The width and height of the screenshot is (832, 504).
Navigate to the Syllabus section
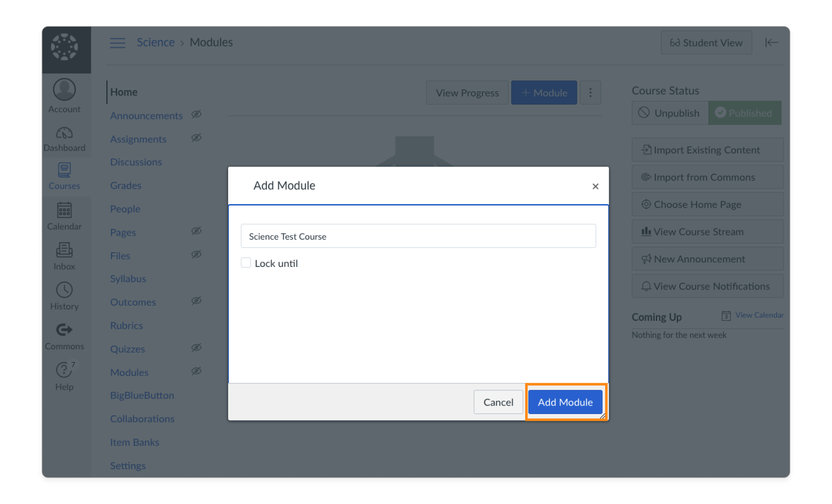pos(128,278)
